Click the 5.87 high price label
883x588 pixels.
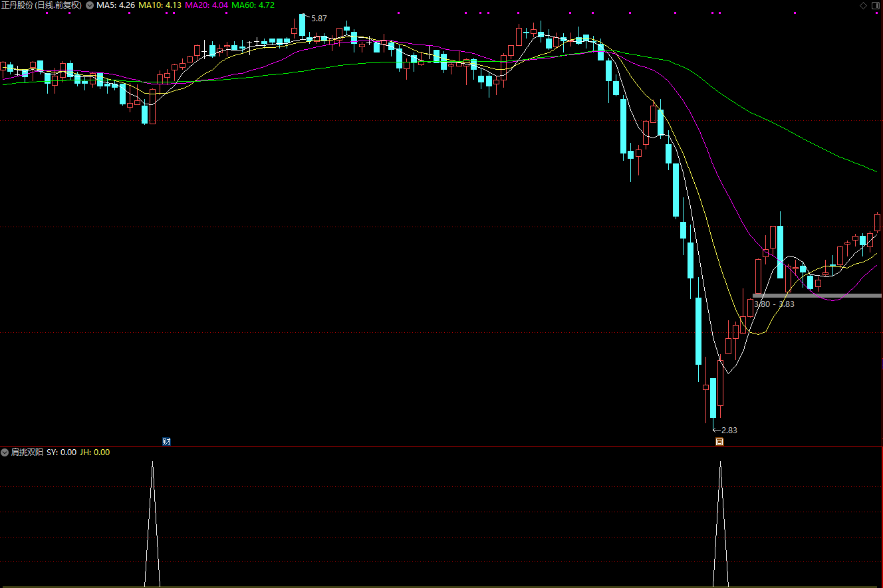pos(319,19)
